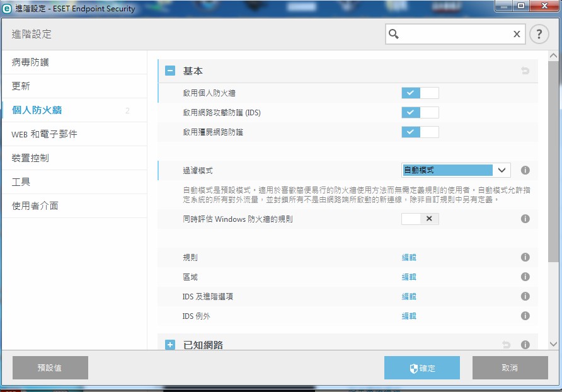The width and height of the screenshot is (562, 392).
Task: Show info icon for IDS 及進階選項
Action: point(525,296)
